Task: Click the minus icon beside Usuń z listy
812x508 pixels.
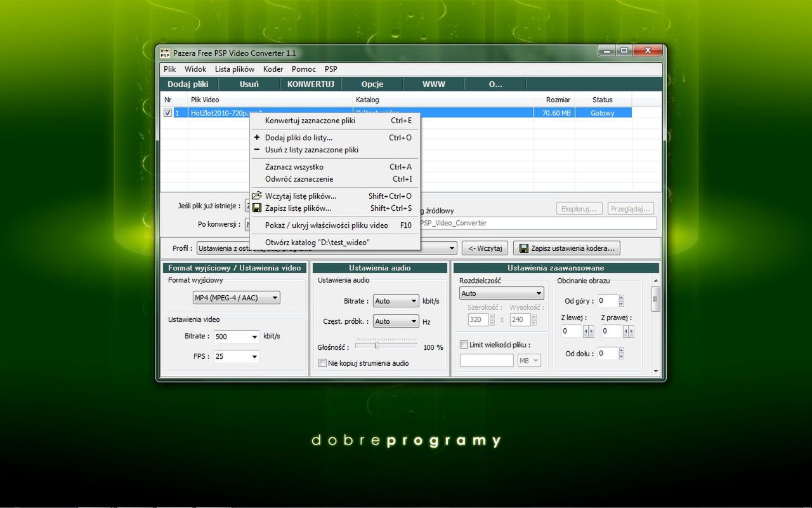Action: (x=257, y=150)
